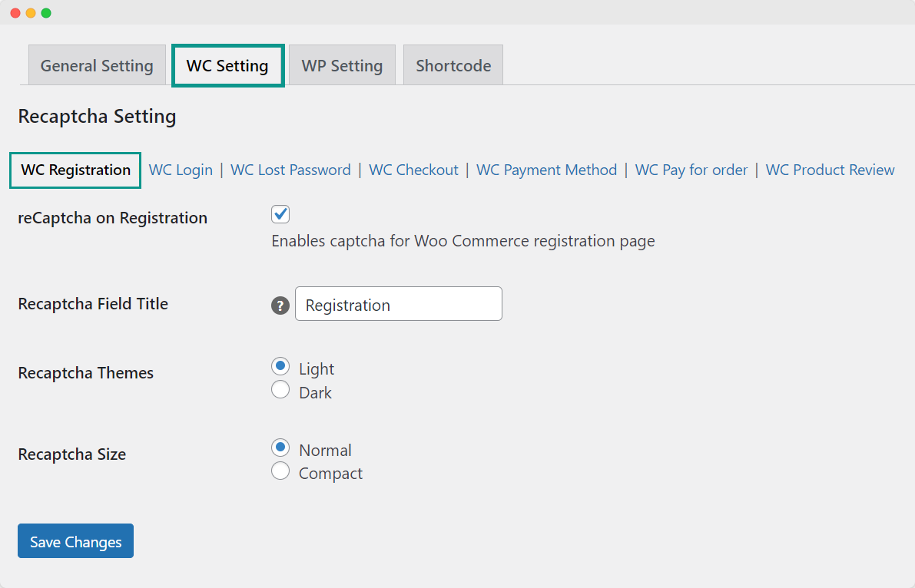Switch to the Shortcode tab
The image size is (915, 588).
[x=453, y=65]
